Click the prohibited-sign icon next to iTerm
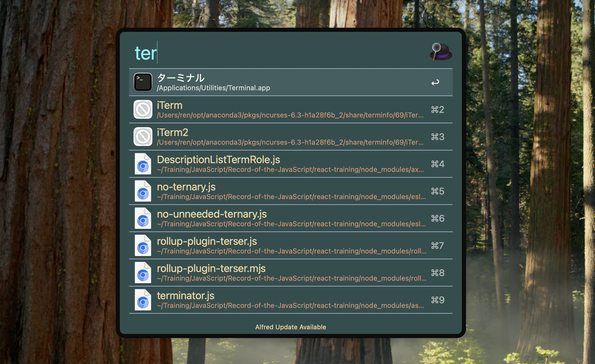 coord(142,109)
